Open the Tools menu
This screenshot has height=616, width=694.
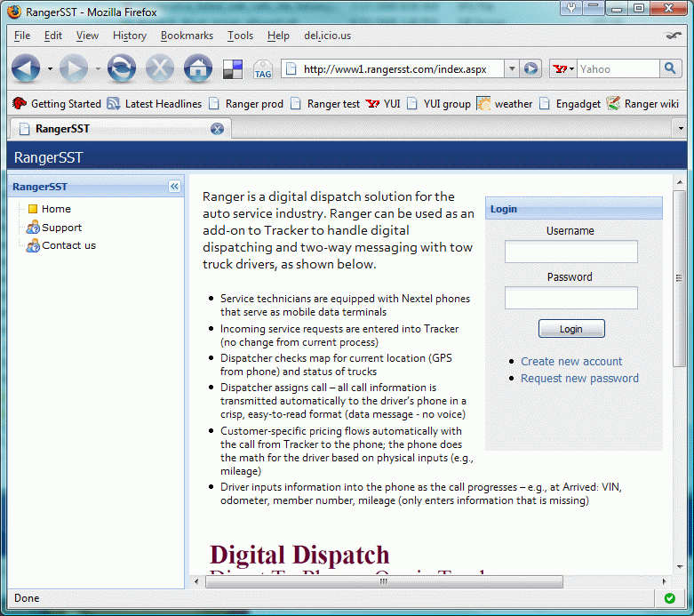point(240,36)
